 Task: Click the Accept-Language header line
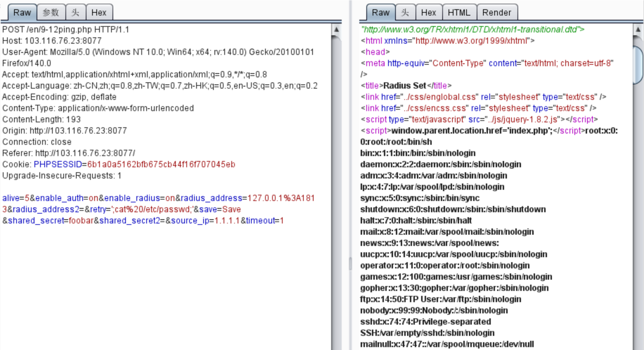click(160, 86)
